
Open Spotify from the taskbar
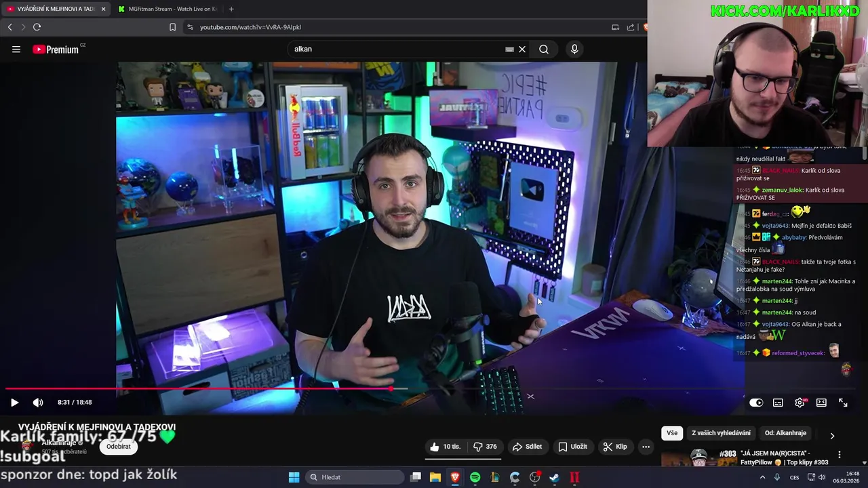click(475, 477)
